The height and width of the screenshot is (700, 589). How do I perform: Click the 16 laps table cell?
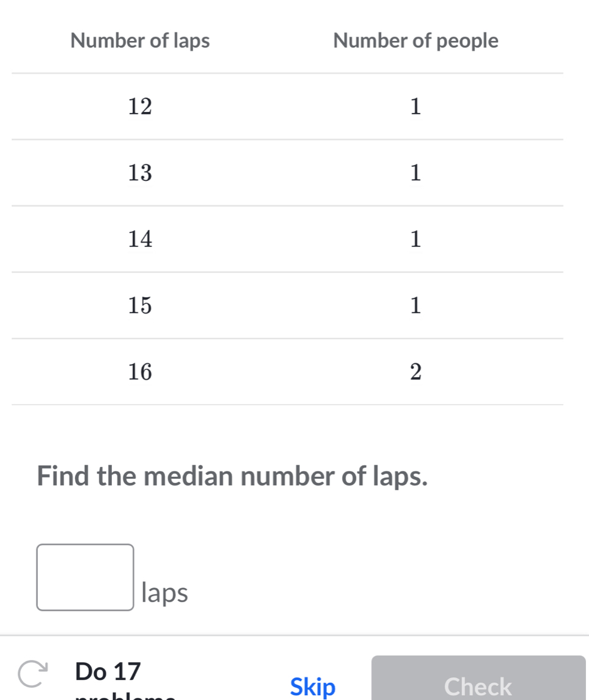pos(140,372)
